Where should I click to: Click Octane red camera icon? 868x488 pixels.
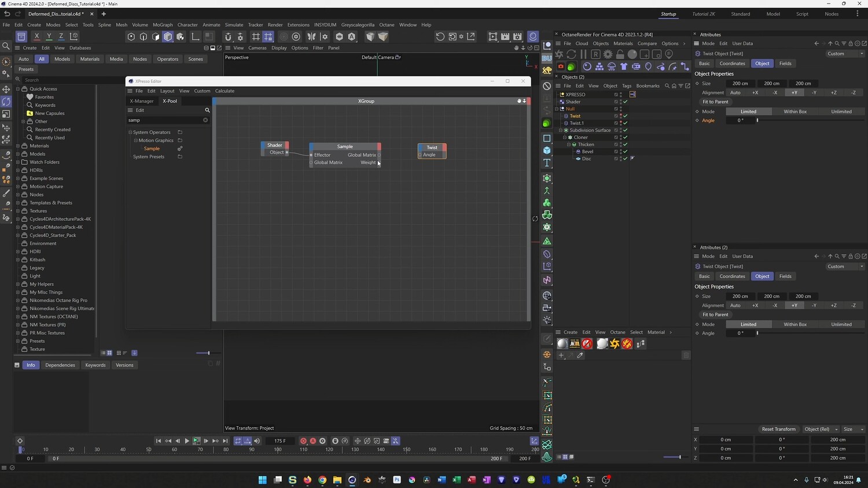560,66
